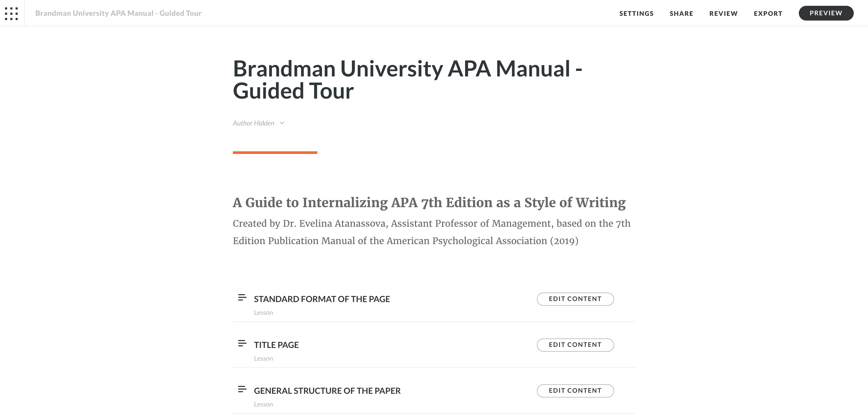Click the lesson icon beside Title Page
The image size is (868, 417).
[242, 343]
